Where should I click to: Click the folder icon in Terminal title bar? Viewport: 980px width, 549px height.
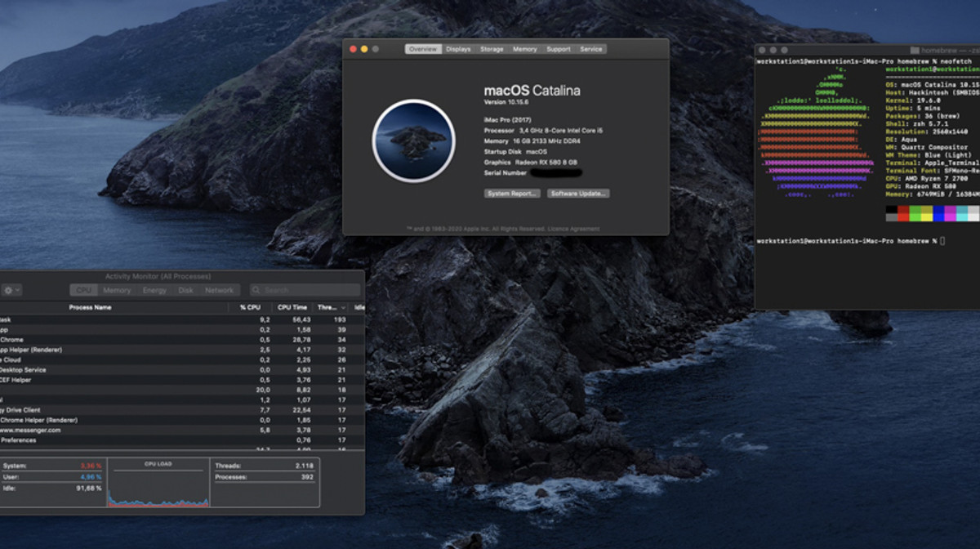point(915,51)
